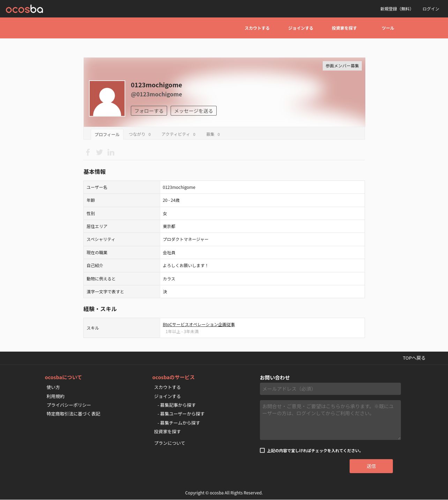448x500 pixels.
Task: Focus the お問合せ message textarea
Action: [x=330, y=420]
